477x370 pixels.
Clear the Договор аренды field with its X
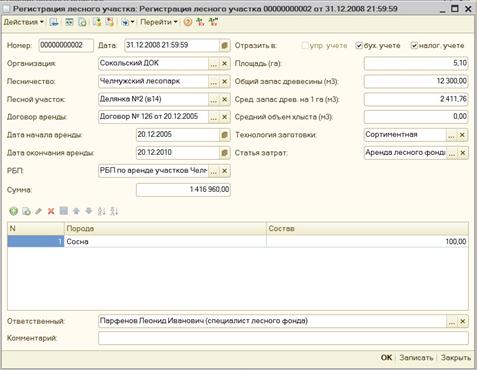[225, 117]
